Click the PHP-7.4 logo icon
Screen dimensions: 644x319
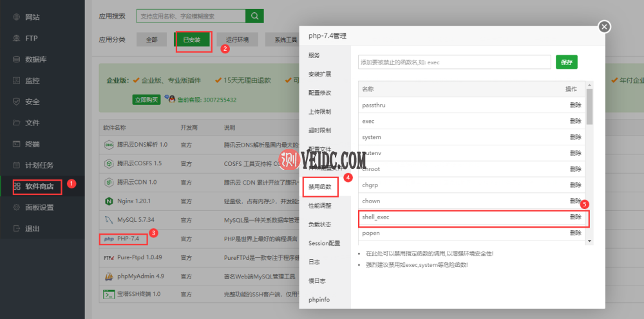109,239
